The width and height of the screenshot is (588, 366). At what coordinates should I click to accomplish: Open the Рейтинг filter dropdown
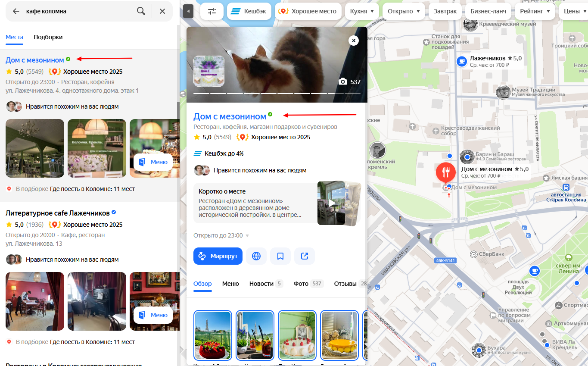point(535,11)
